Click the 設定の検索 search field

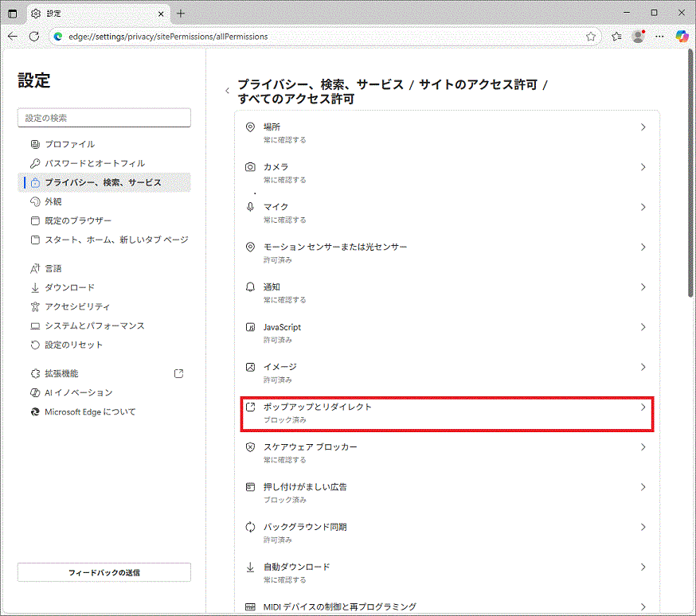point(104,118)
